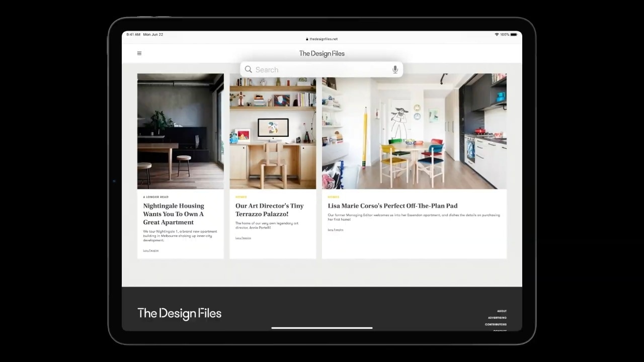This screenshot has width=644, height=362.
Task: Tap author link under Lisa Marie Corso article
Action: (336, 230)
